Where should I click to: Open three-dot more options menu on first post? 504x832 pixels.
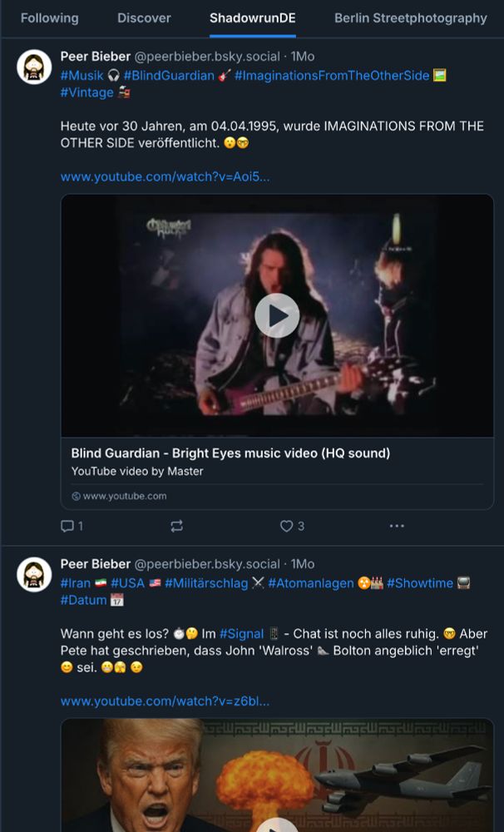pos(397,526)
